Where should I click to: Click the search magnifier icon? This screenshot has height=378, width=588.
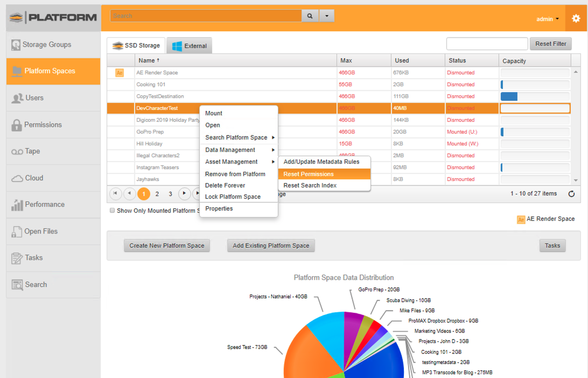tap(310, 16)
